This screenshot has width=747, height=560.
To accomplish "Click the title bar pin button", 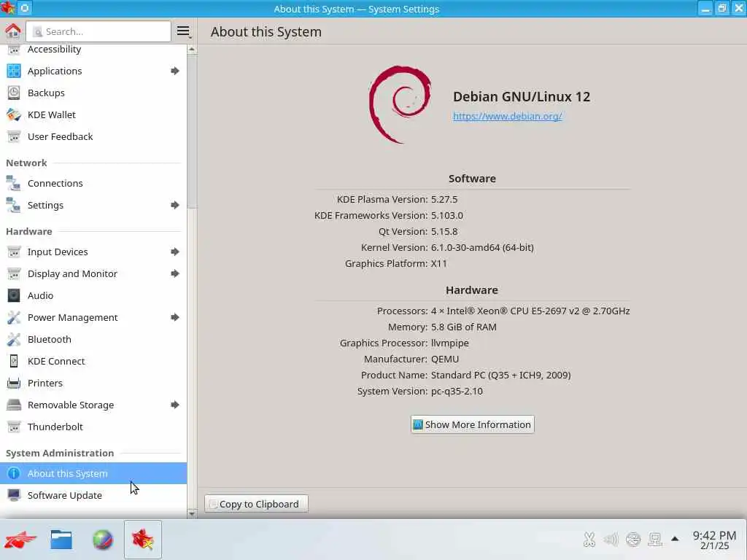I will pyautogui.click(x=25, y=8).
